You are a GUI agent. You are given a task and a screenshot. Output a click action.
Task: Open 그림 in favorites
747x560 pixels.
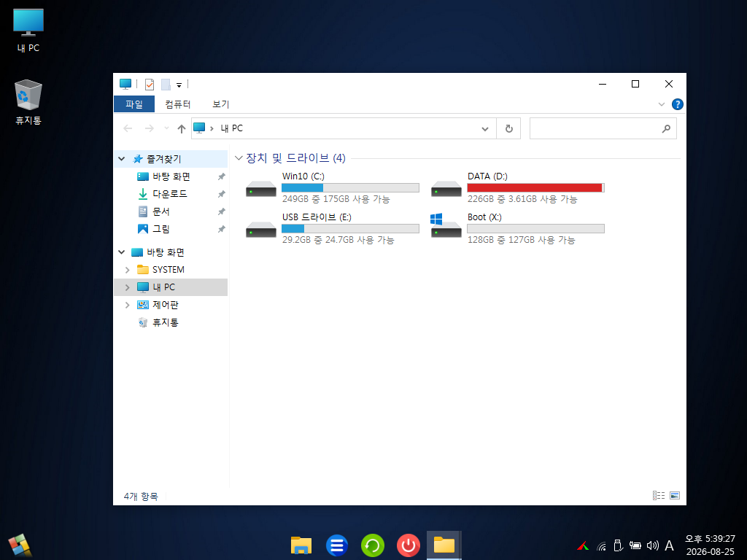click(x=161, y=229)
